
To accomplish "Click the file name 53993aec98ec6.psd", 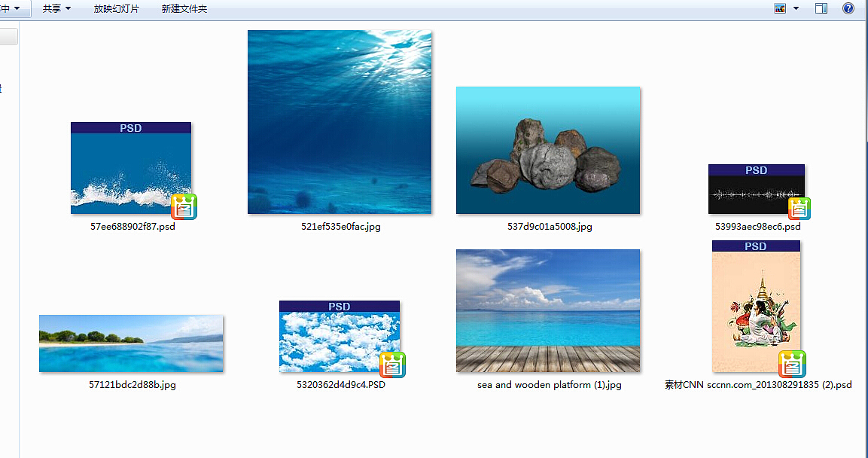I will pyautogui.click(x=758, y=227).
